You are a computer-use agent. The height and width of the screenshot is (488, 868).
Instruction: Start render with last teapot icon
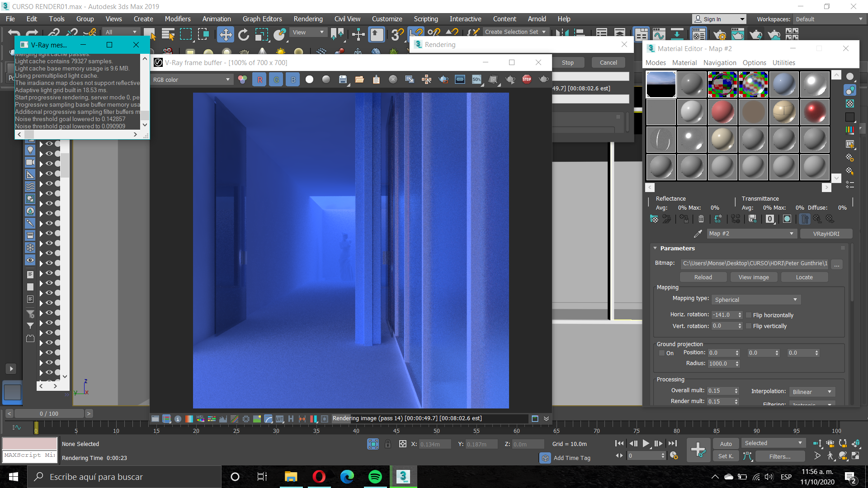click(x=543, y=80)
